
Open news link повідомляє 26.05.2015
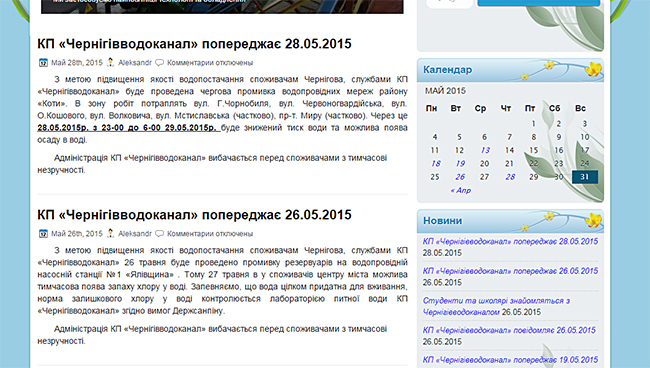(x=509, y=330)
